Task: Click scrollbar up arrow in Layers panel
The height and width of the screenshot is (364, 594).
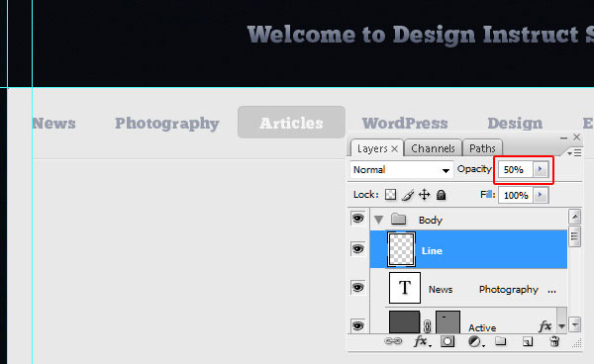Action: (x=575, y=217)
